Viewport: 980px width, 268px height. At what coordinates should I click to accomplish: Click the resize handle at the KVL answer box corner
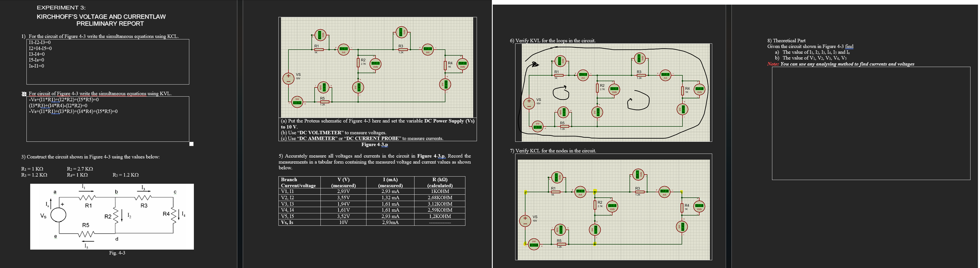191,144
